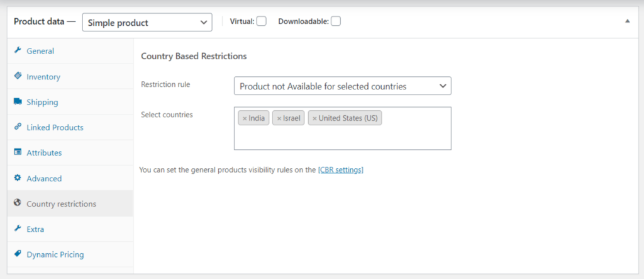Remove Israel from selected countries
644x279 pixels.
pyautogui.click(x=279, y=118)
